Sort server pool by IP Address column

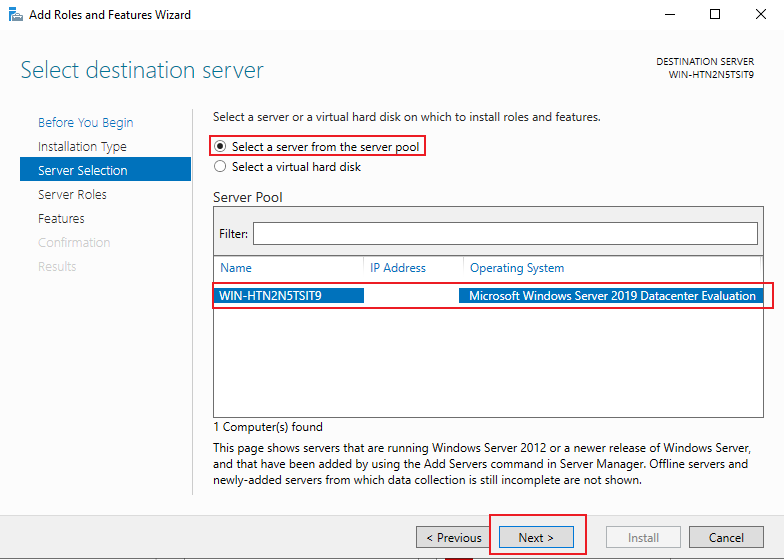point(398,268)
